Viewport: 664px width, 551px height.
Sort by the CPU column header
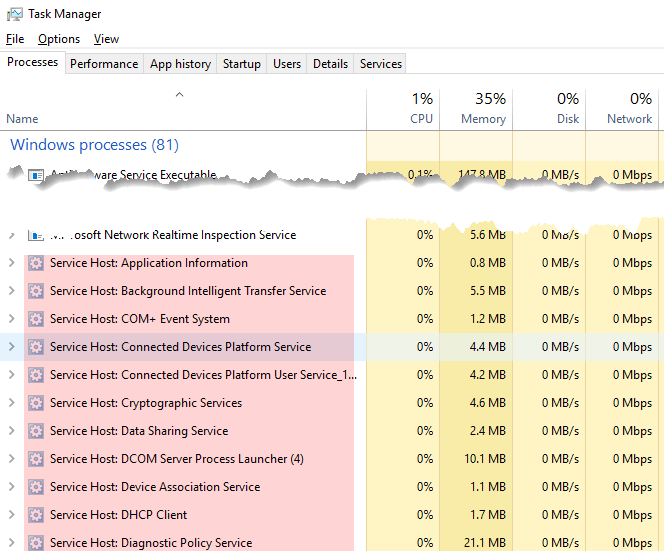click(403, 109)
